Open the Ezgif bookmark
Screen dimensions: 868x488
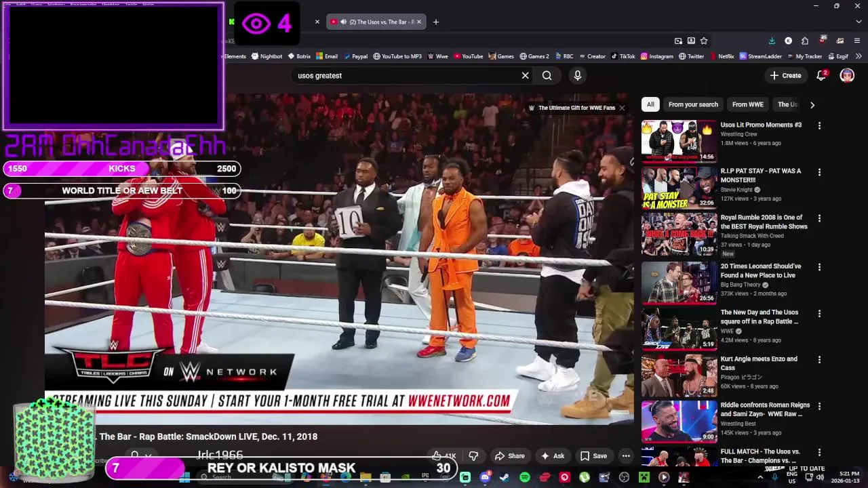pyautogui.click(x=837, y=56)
